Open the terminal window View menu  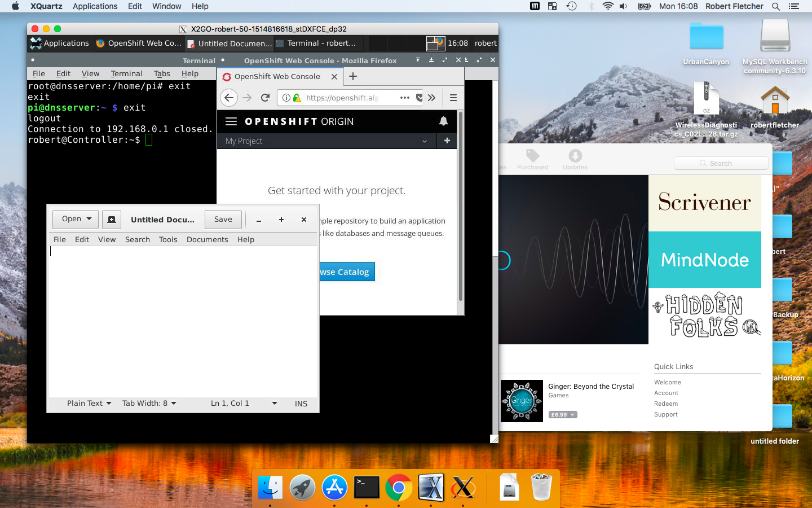90,73
